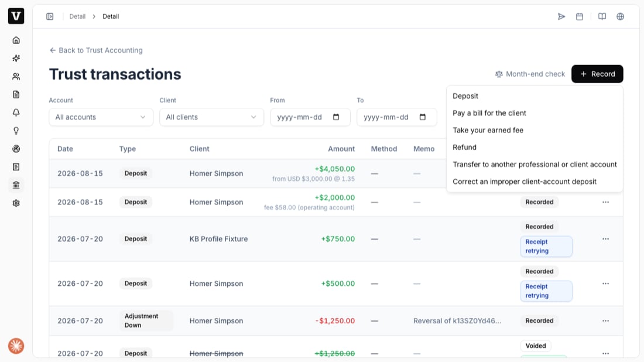
Task: Click the current Detail breadcrumb
Action: coord(111,16)
